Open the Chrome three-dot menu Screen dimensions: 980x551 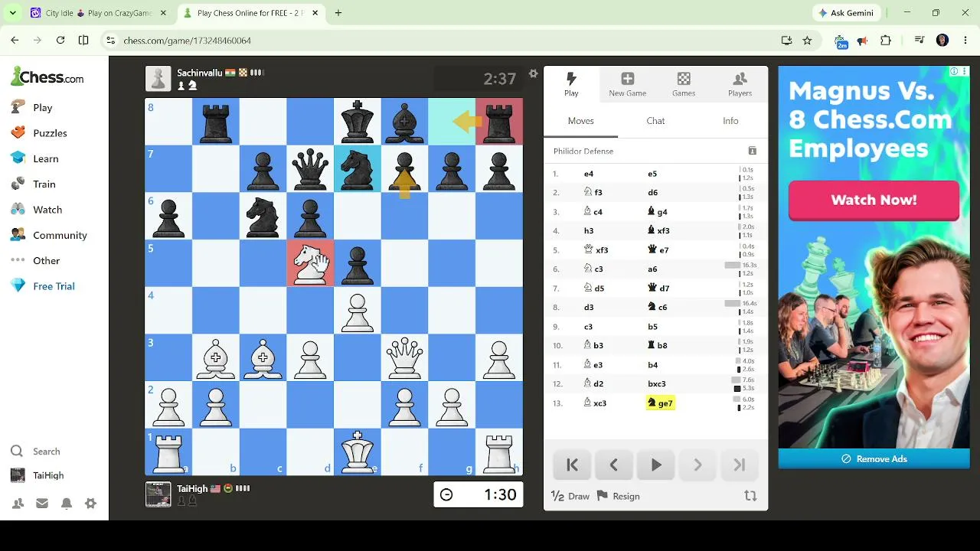click(x=965, y=41)
